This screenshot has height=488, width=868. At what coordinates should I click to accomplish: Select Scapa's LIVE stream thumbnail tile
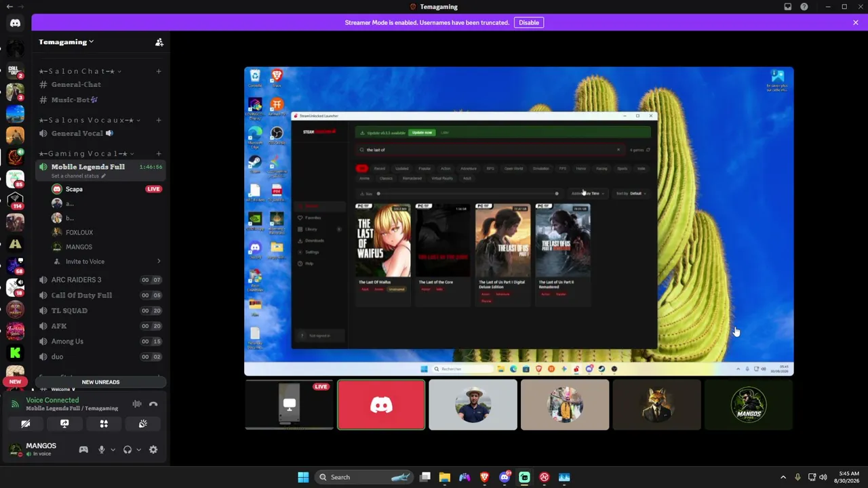[x=290, y=405]
